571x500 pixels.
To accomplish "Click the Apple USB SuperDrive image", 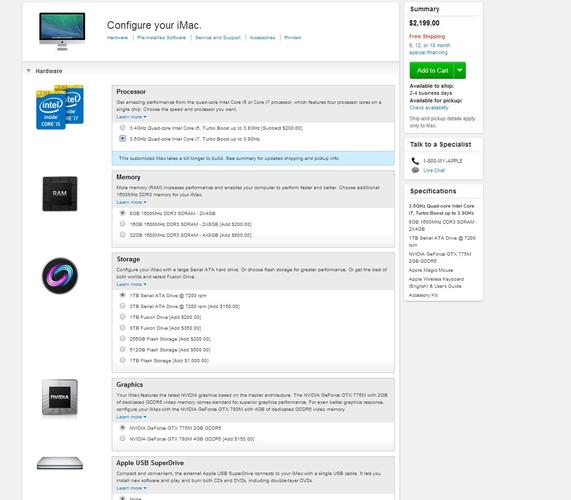I will click(60, 463).
